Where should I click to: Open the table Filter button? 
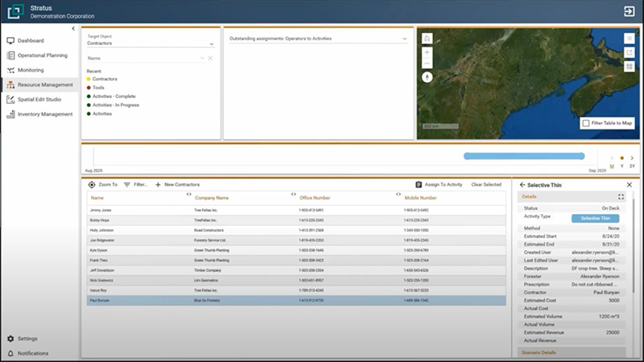pyautogui.click(x=135, y=185)
